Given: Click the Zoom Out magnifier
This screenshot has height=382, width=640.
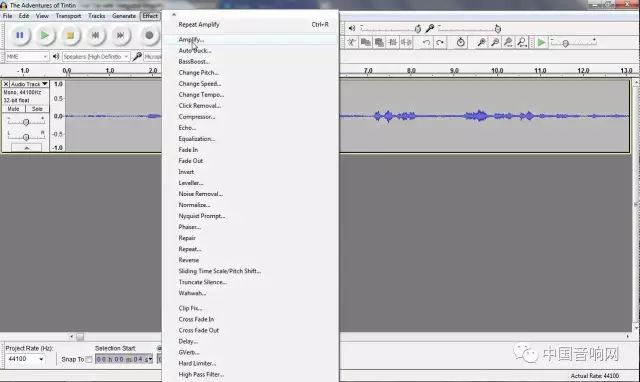Looking at the screenshot, I should (x=495, y=42).
